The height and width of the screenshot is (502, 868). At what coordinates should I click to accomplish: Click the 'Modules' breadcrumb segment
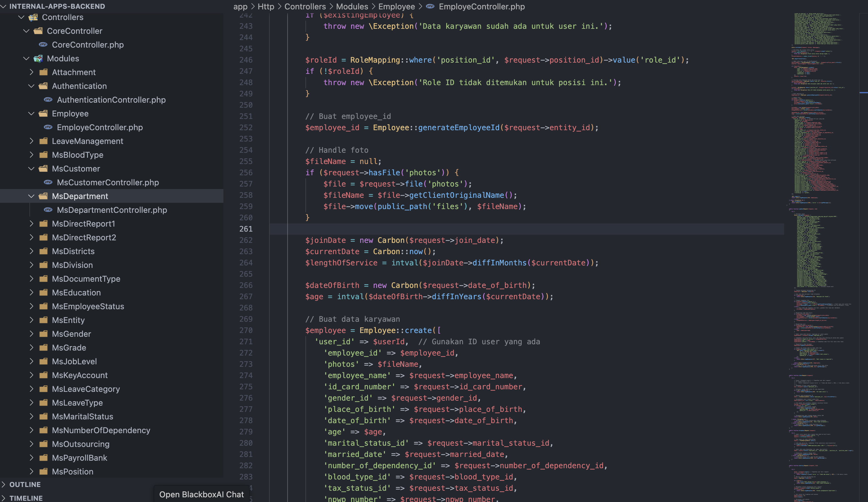tap(352, 7)
